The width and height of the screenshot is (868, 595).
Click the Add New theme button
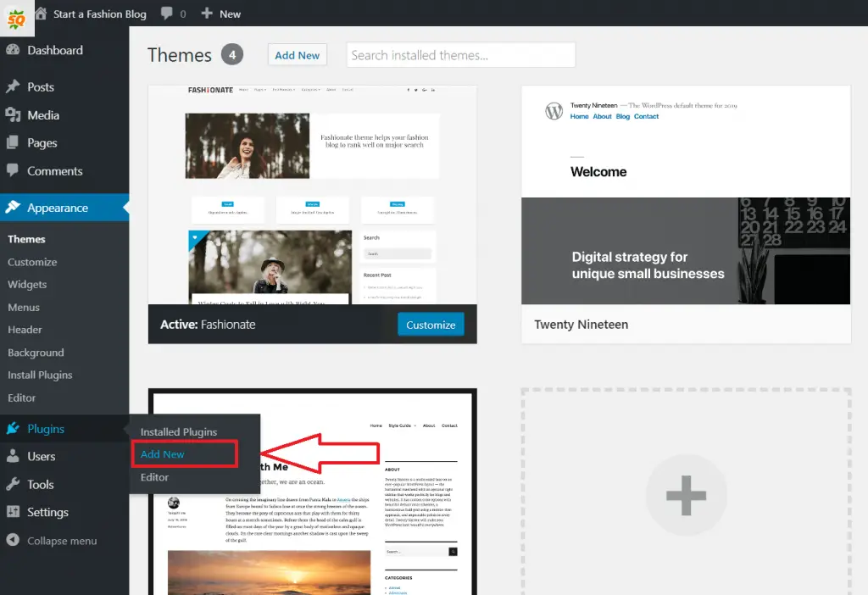point(297,54)
